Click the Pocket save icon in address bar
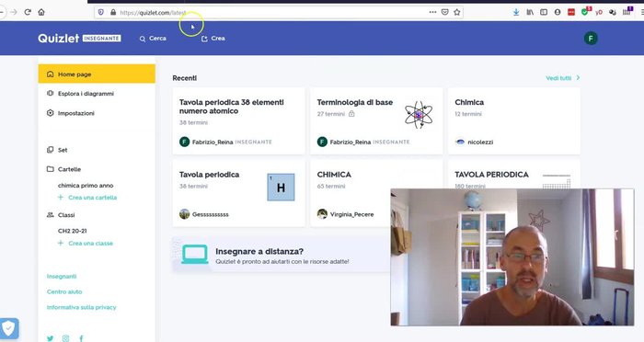 click(444, 12)
